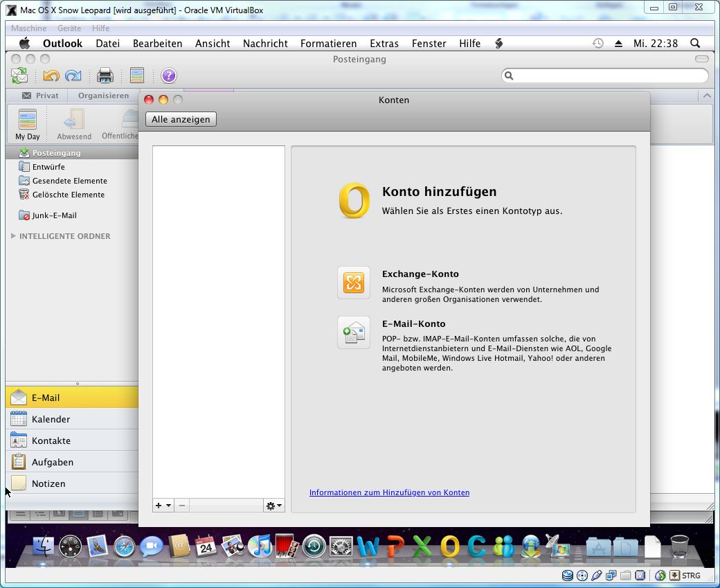
Task: Select the Entwürfe folder
Action: click(72, 167)
